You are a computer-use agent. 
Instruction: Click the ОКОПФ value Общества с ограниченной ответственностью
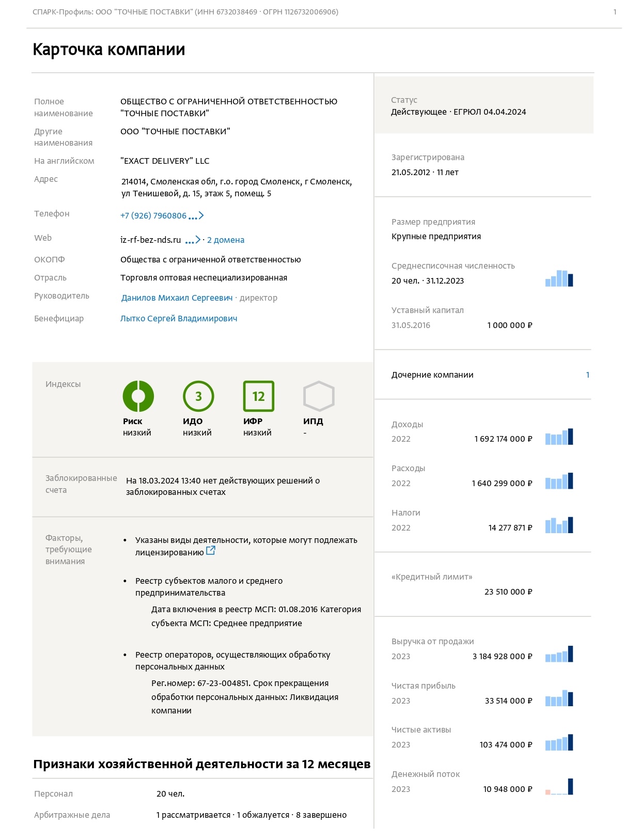click(x=211, y=260)
